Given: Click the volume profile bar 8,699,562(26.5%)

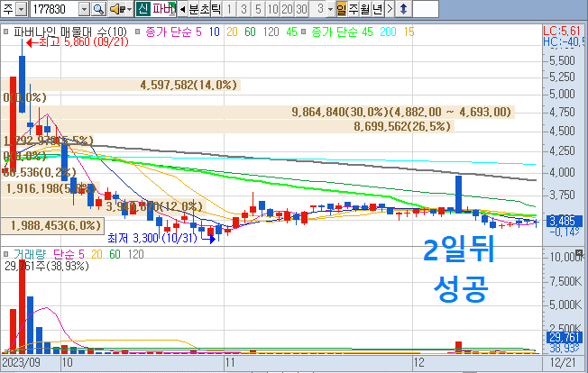Looking at the screenshot, I should coord(227,126).
